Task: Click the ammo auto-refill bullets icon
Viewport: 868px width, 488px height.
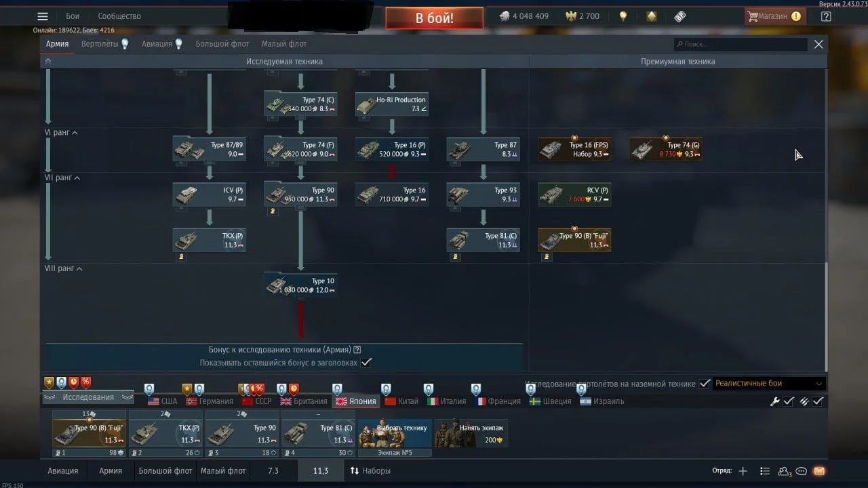Action: tap(804, 401)
